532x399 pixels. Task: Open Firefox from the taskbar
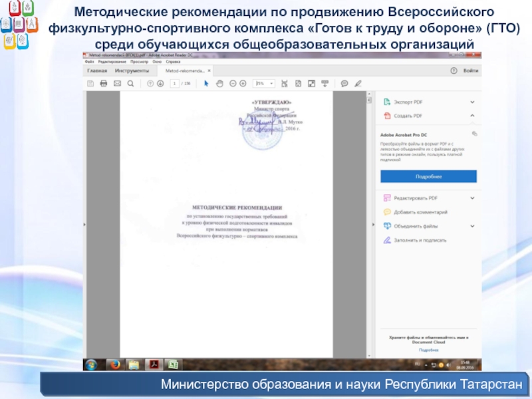click(x=113, y=364)
